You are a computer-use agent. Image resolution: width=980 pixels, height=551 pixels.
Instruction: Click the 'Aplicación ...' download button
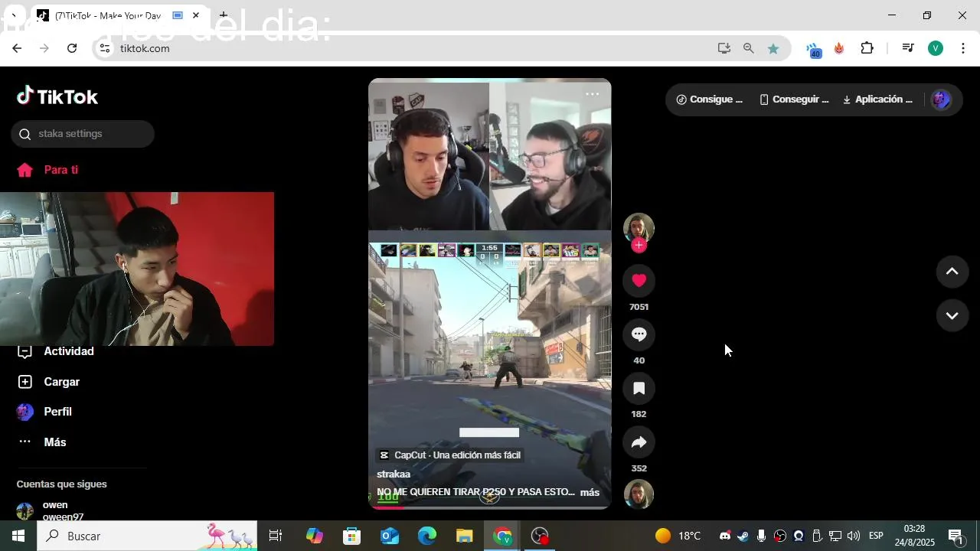pos(877,99)
